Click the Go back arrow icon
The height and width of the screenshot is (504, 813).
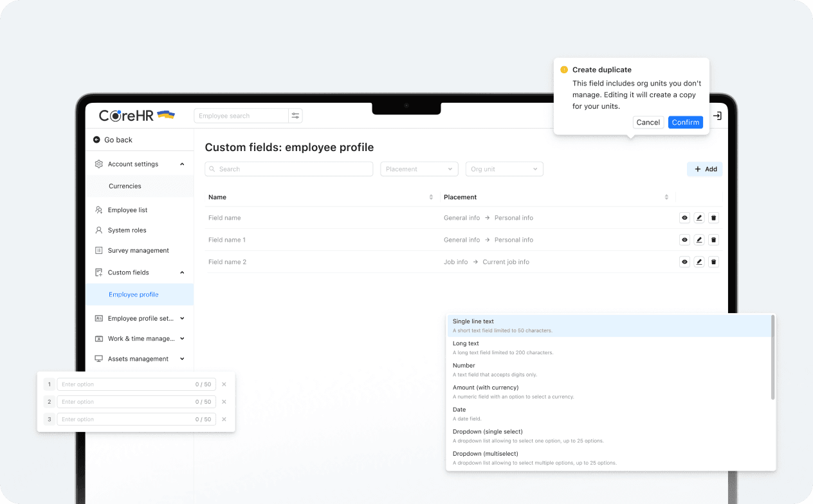click(x=96, y=139)
